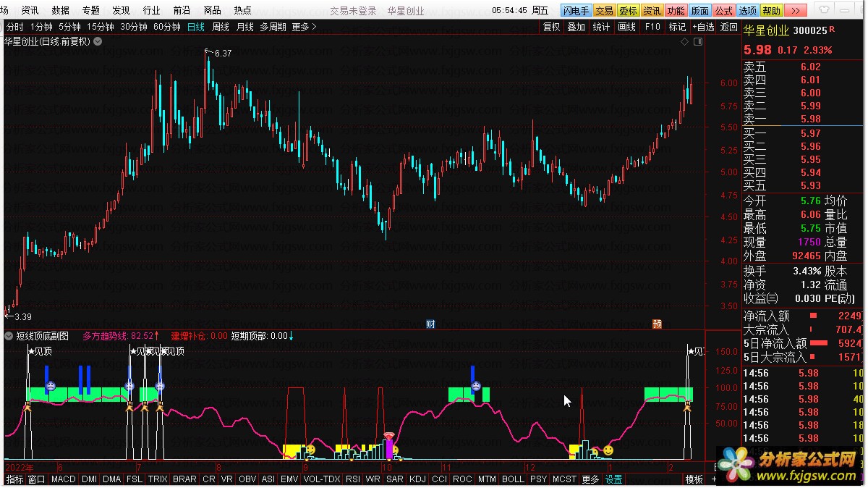
Task: Select the TRIX indicator
Action: [x=158, y=479]
